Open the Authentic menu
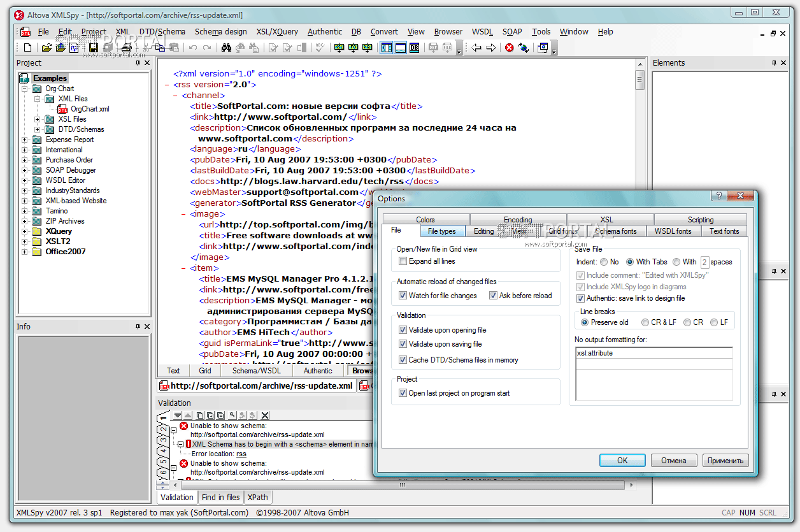The image size is (800, 532). coord(325,31)
